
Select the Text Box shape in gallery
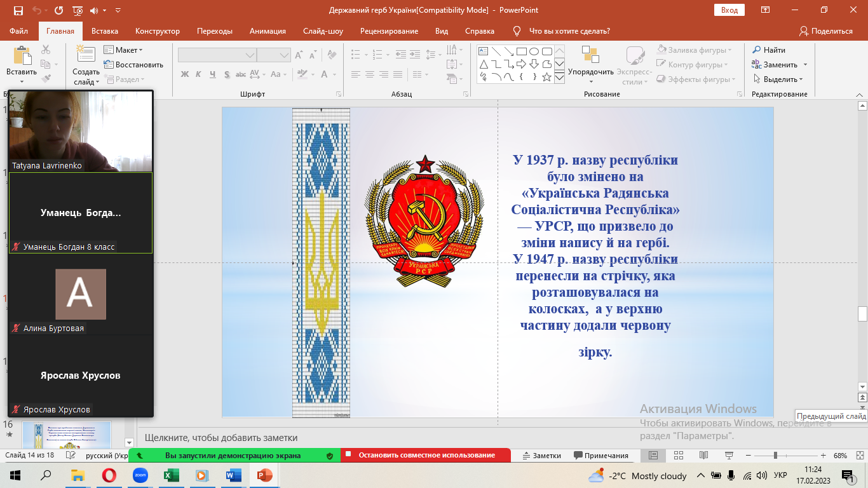[x=483, y=51]
